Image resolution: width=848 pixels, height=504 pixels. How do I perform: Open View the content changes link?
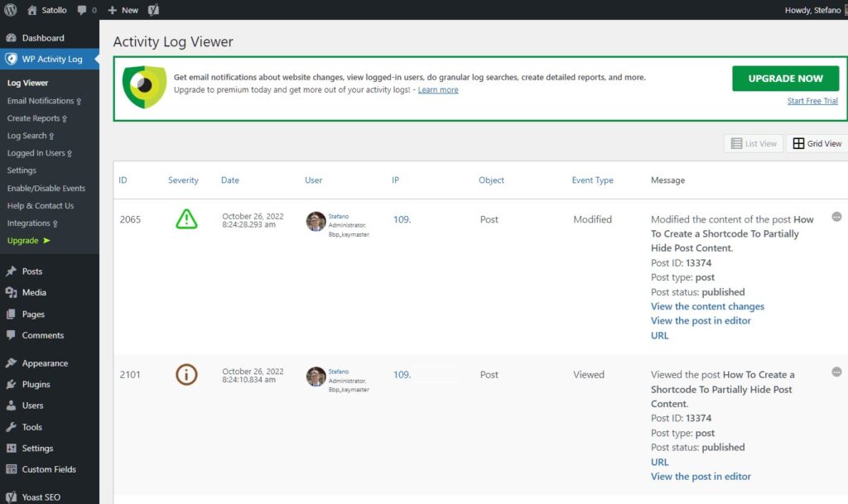click(707, 306)
